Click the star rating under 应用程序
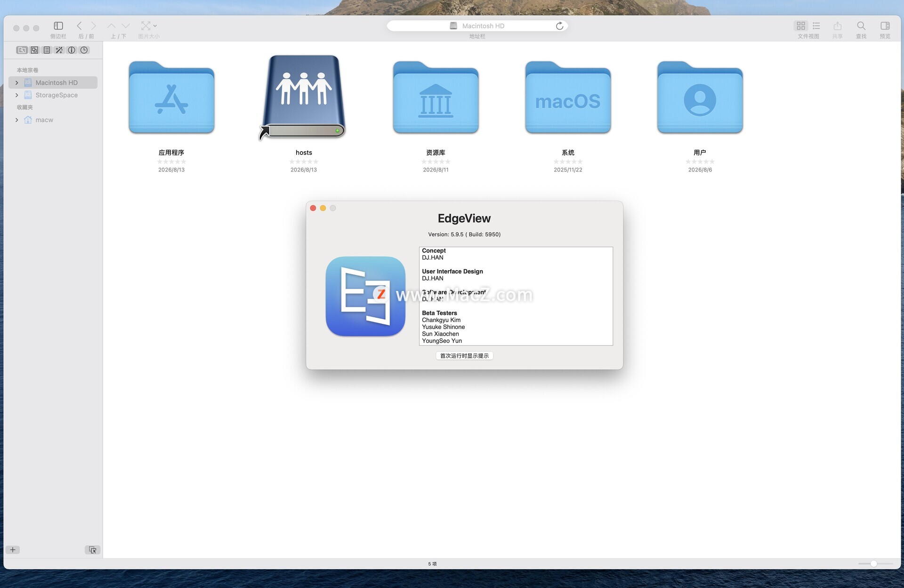 [x=171, y=161]
